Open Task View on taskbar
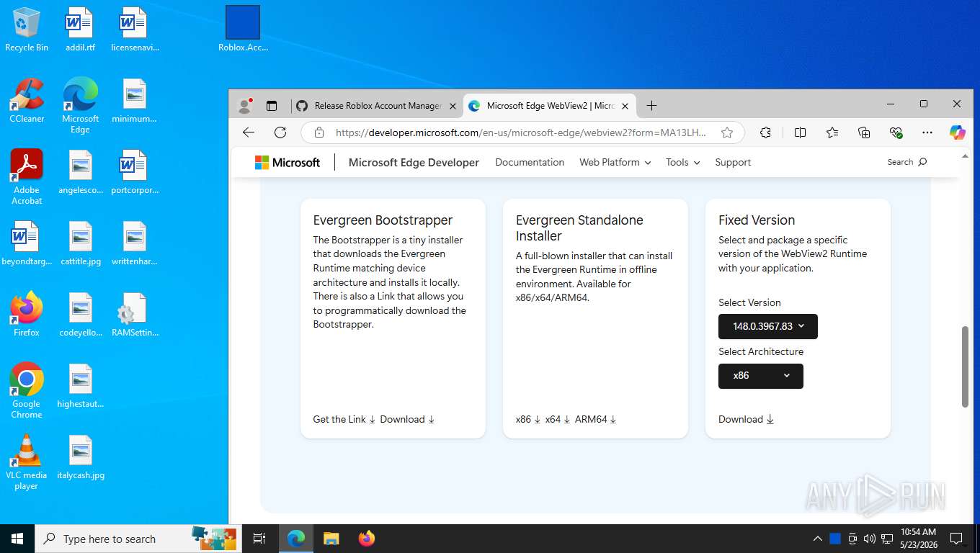980x553 pixels. (x=259, y=539)
